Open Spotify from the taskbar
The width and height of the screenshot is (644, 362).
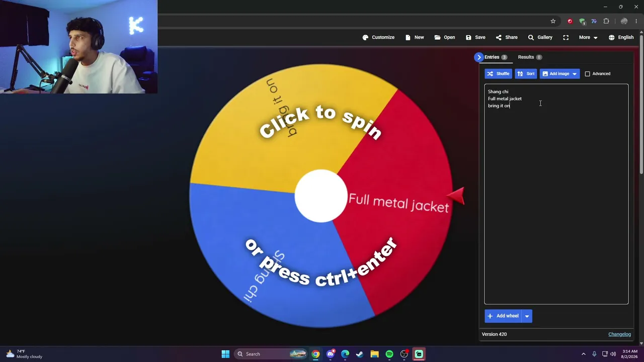(389, 354)
